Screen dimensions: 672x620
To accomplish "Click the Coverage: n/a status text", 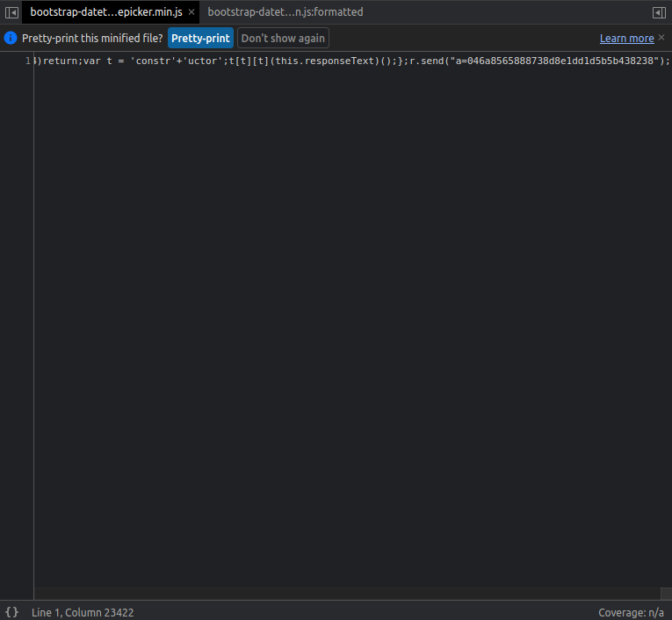I will [631, 612].
